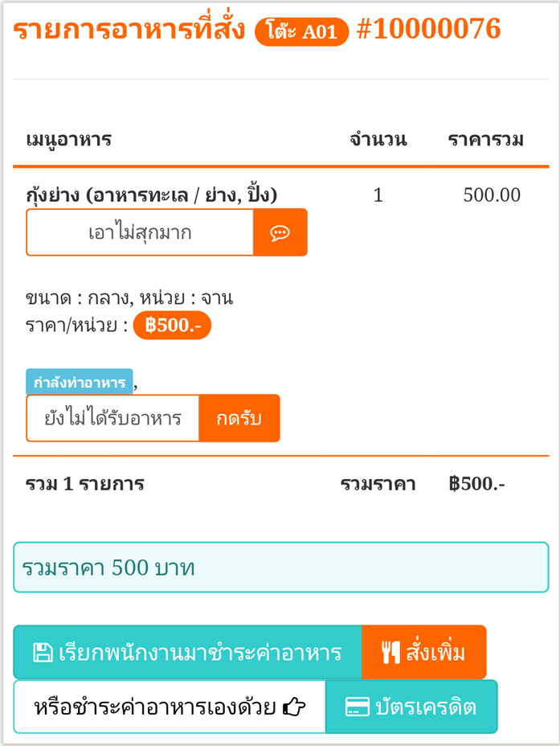Viewport: 560px width, 746px height.
Task: Click the pointing hand icon
Action: pos(294,707)
